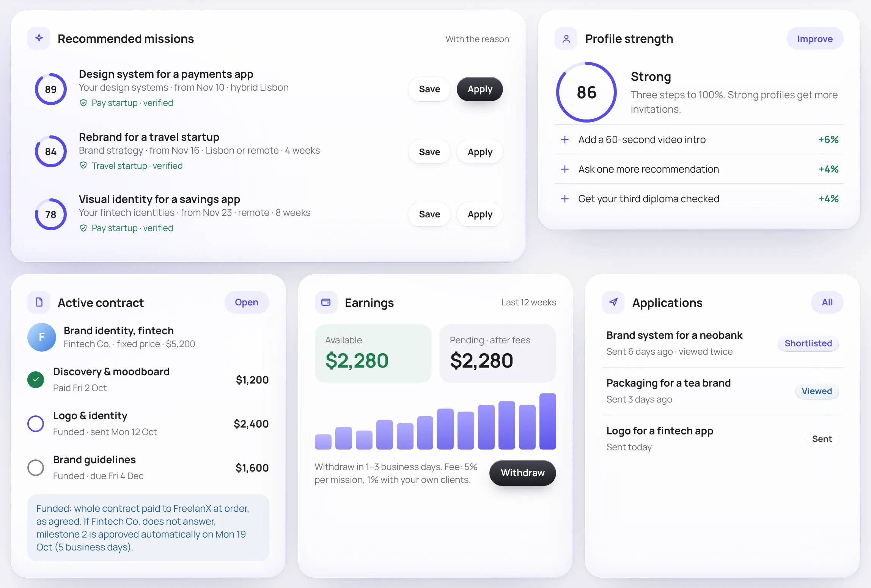Save the Design system for payments app mission
Screen dimensions: 871x588
click(x=429, y=89)
